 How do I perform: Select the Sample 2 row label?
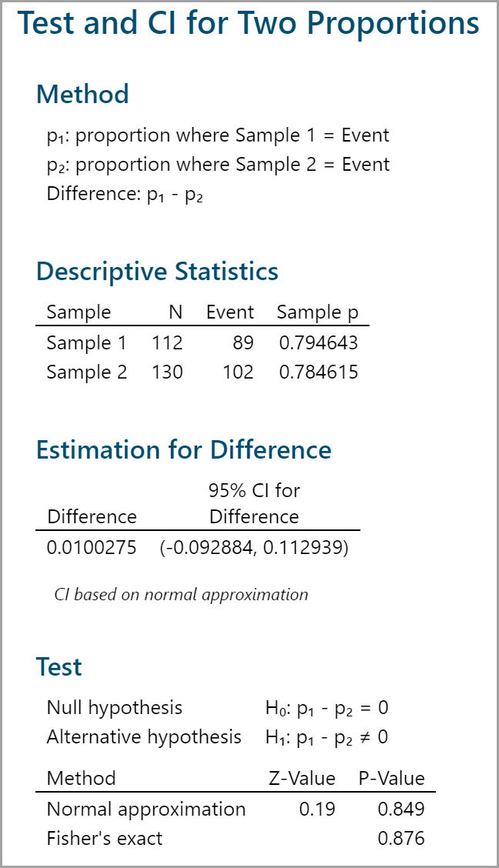coord(86,372)
